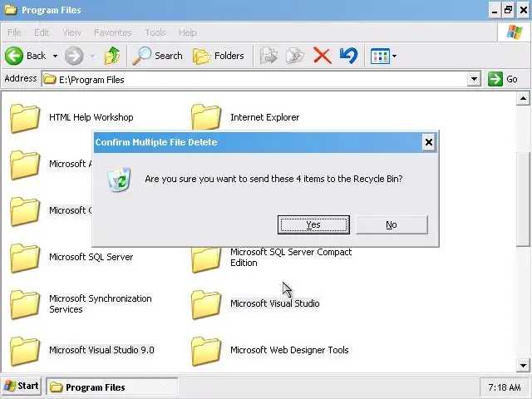Screen dimensions: 532x399
Task: Select the Microsoft Visual Studio 9.0 folder icon
Action: click(25, 351)
